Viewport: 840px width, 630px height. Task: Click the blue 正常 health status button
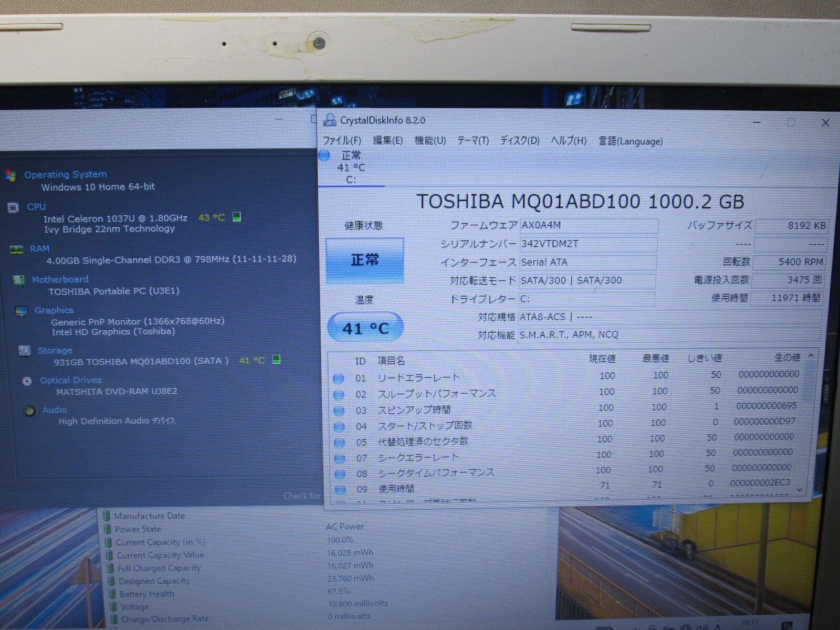(x=365, y=260)
